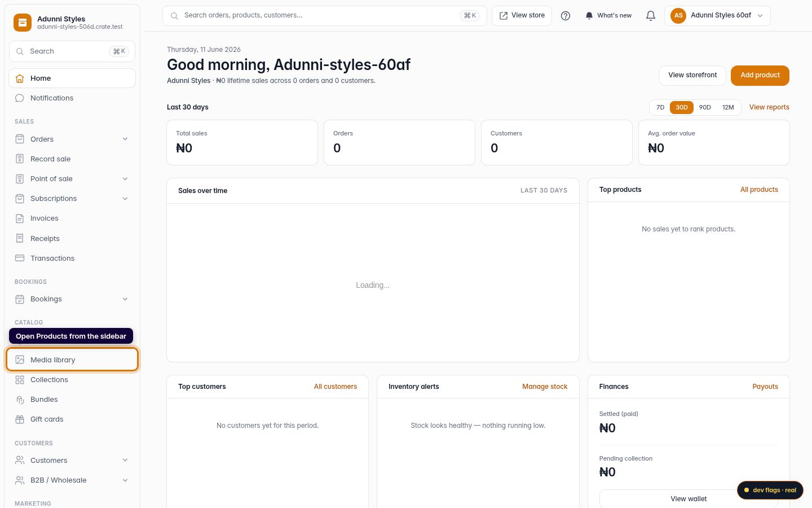Click the Bundles icon
Image resolution: width=812 pixels, height=508 pixels.
[x=20, y=400]
